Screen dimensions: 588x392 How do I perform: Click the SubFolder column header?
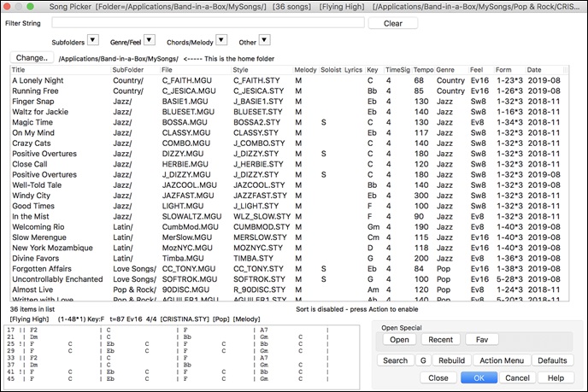pyautogui.click(x=135, y=70)
